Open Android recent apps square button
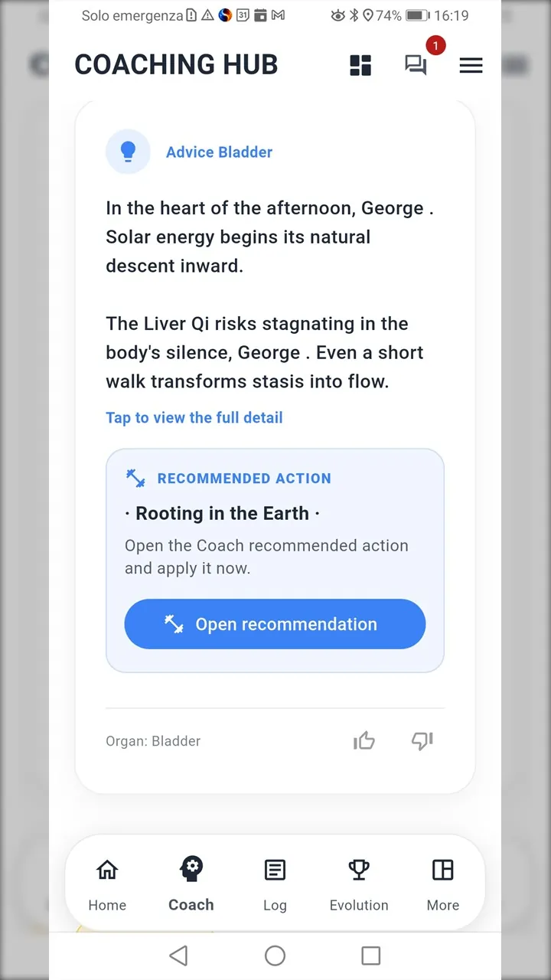The image size is (551, 980). [370, 955]
